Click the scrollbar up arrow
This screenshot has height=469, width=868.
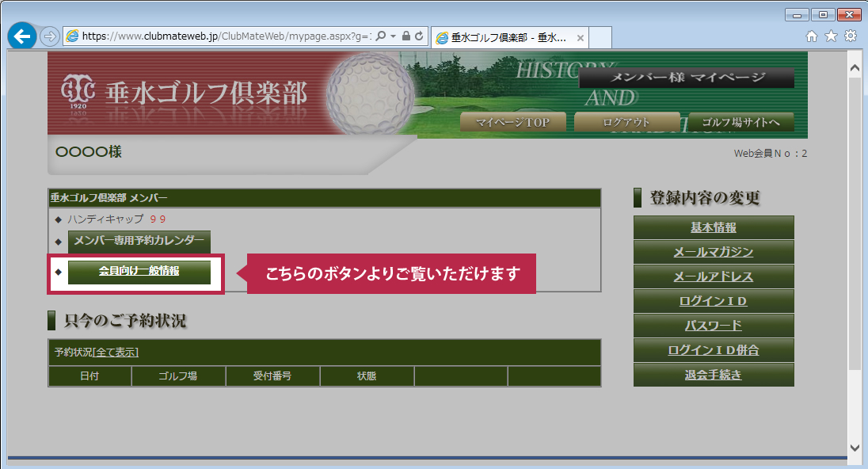[855, 67]
